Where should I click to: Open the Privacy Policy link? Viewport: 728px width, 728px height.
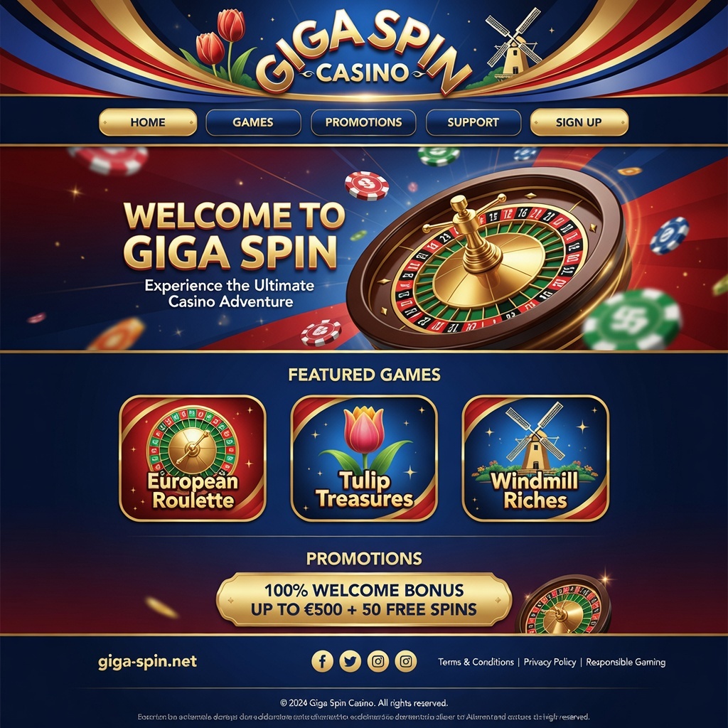550,662
